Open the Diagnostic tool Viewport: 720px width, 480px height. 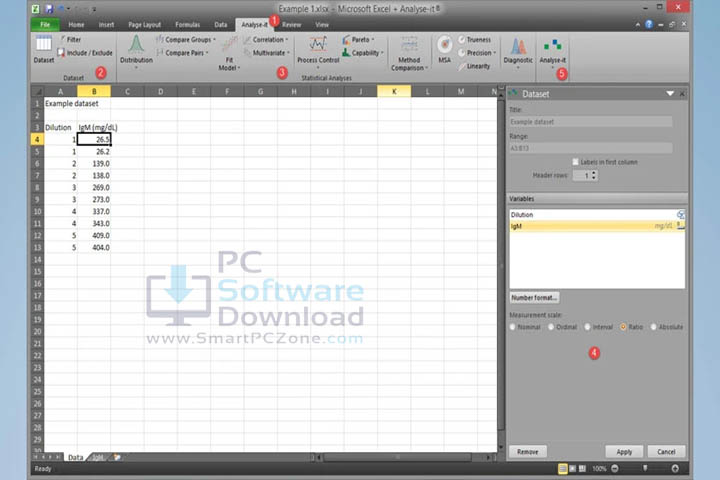[x=518, y=52]
